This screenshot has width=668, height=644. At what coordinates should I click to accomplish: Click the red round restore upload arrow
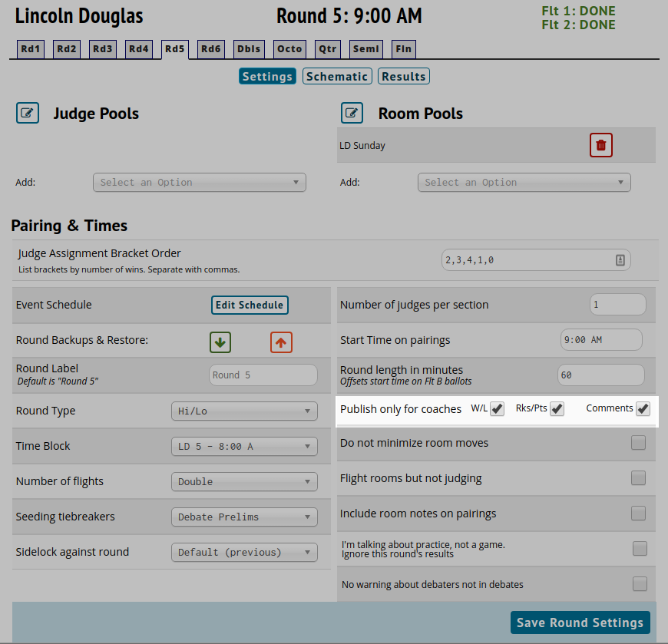(x=281, y=342)
